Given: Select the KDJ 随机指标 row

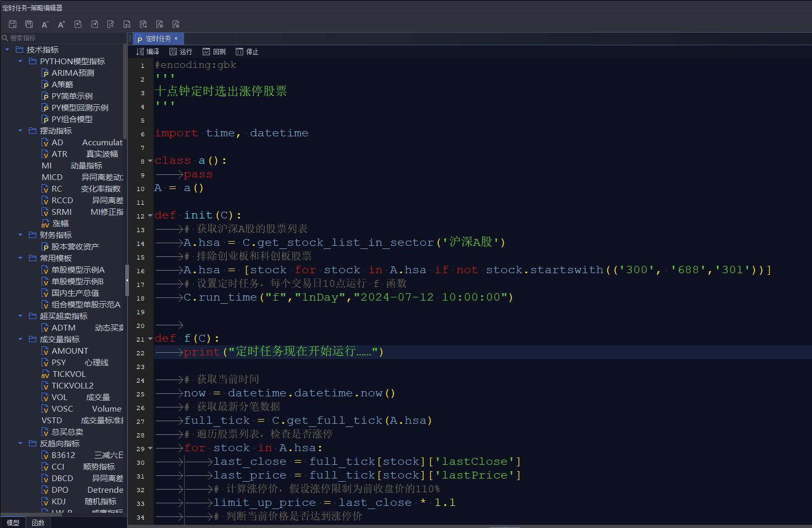Looking at the screenshot, I should pos(79,501).
